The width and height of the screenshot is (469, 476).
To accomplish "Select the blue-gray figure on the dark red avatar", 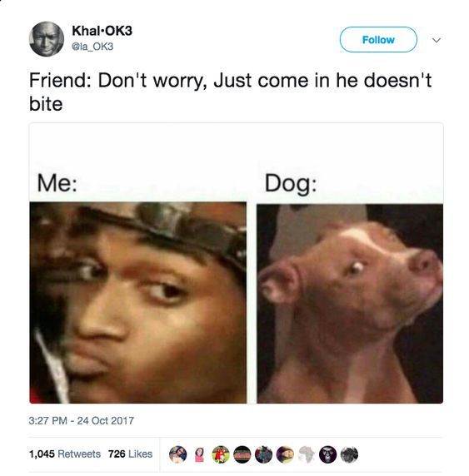I will pos(263,454).
